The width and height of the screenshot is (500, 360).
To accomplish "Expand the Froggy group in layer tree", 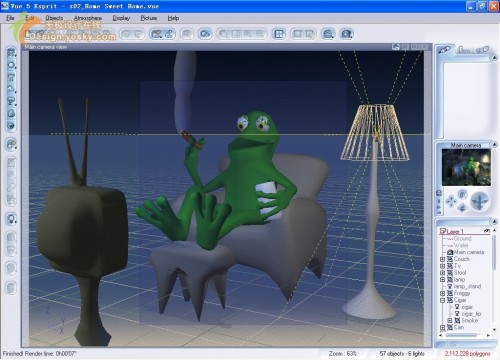I will (x=443, y=293).
